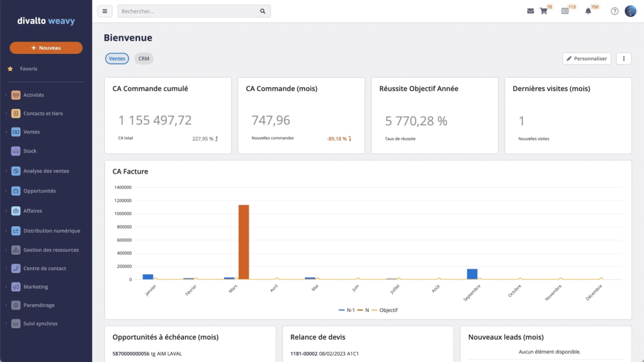Click the orange Nouveau button

point(46,48)
